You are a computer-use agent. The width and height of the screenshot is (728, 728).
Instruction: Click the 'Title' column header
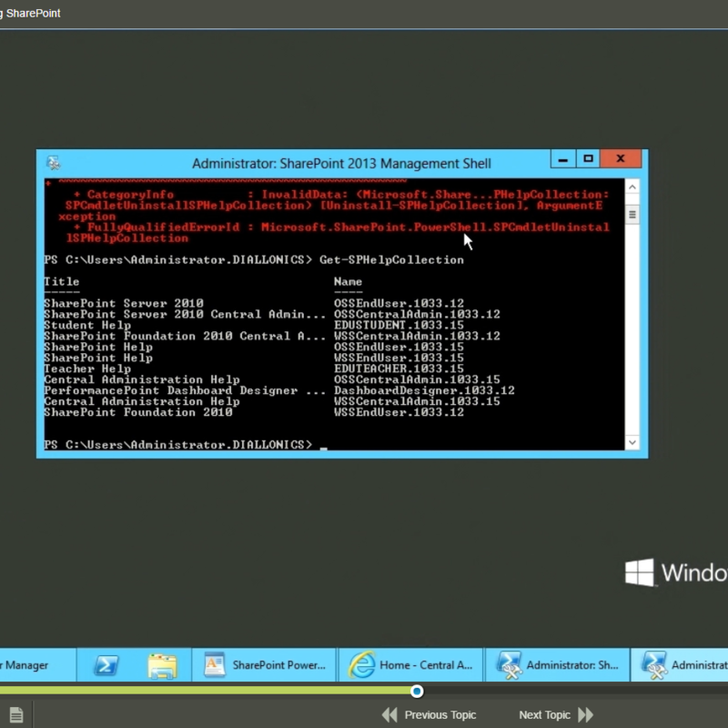click(x=62, y=281)
